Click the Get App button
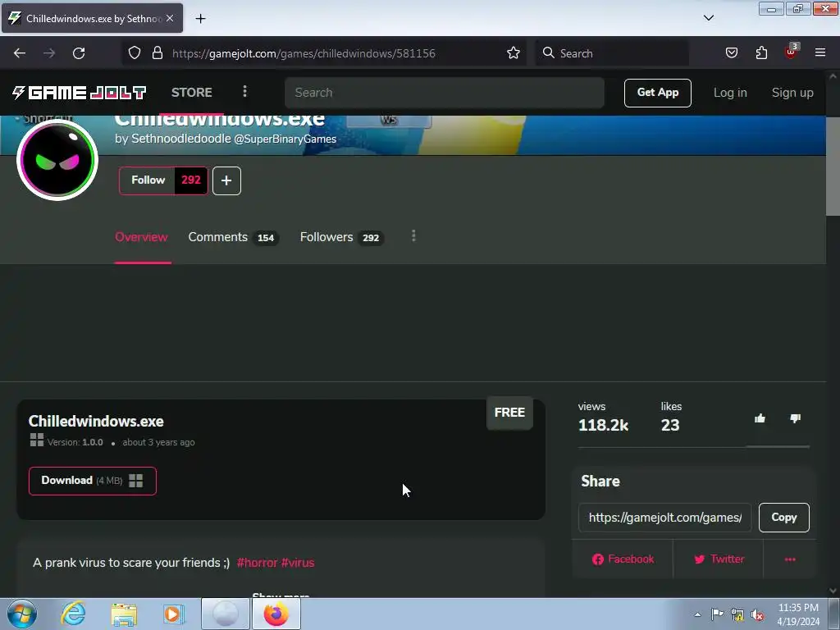Screen dimensions: 840x630 point(657,93)
